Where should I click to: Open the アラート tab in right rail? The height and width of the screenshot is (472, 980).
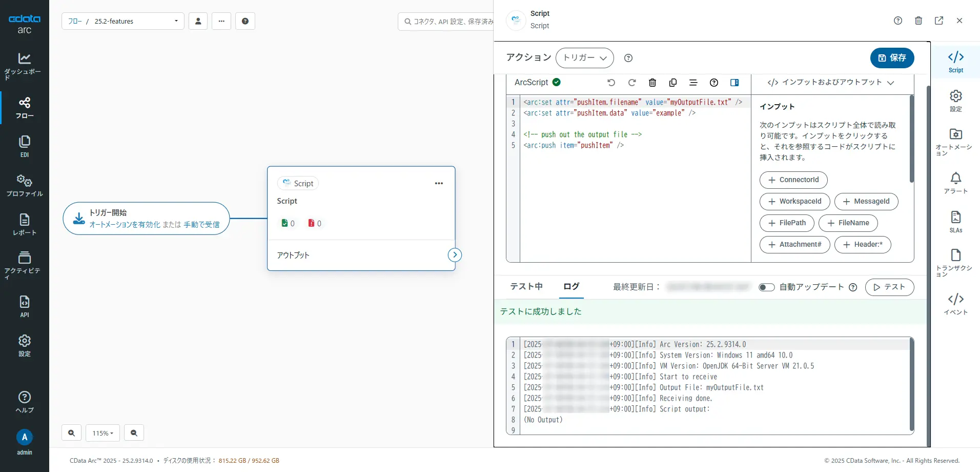955,183
